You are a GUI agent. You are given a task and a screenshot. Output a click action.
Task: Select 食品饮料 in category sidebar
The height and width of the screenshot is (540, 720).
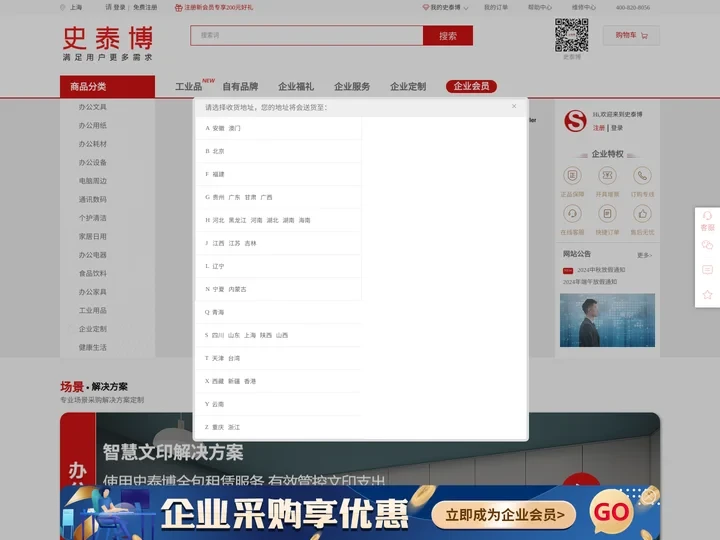point(93,273)
